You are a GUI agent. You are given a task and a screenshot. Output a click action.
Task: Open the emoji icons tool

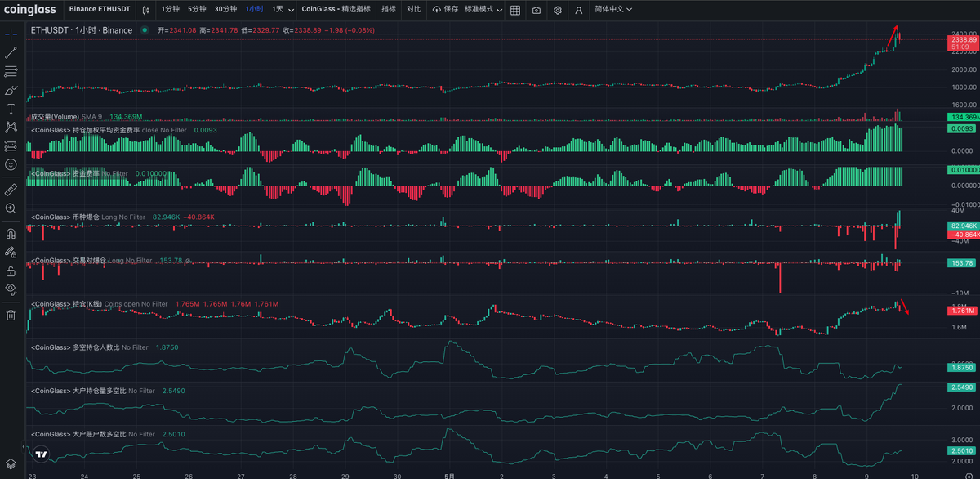click(x=11, y=164)
